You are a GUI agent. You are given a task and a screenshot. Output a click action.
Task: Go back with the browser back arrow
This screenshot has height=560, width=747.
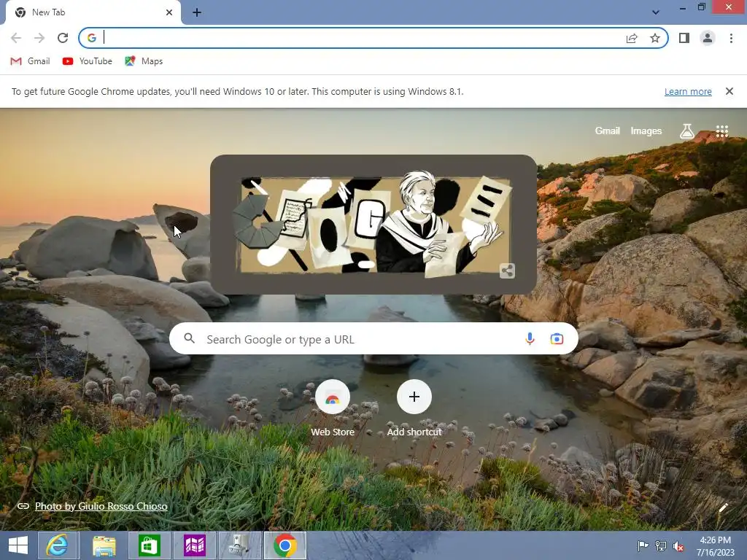16,38
